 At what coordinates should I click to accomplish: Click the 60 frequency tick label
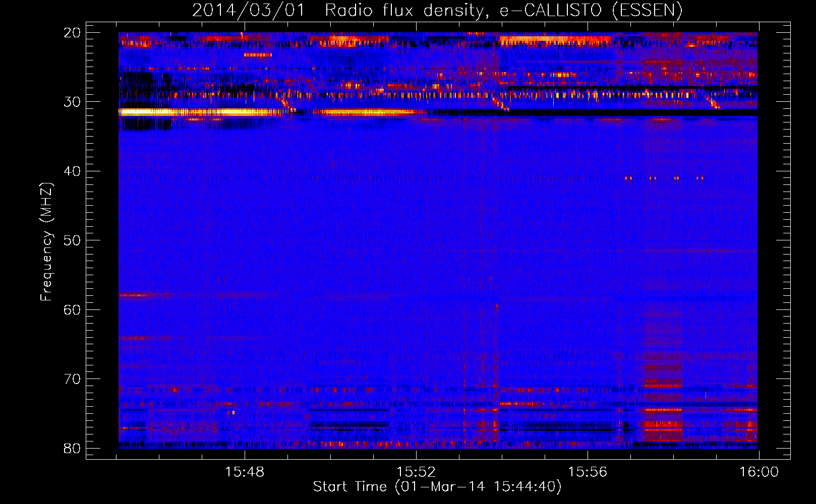[x=72, y=309]
